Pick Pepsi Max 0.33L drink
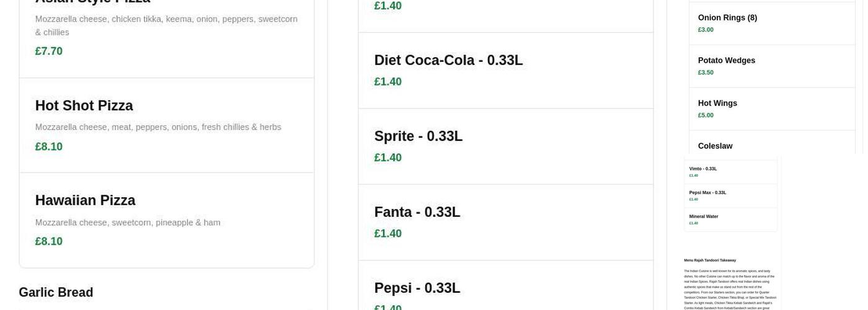868x310 pixels. [707, 193]
